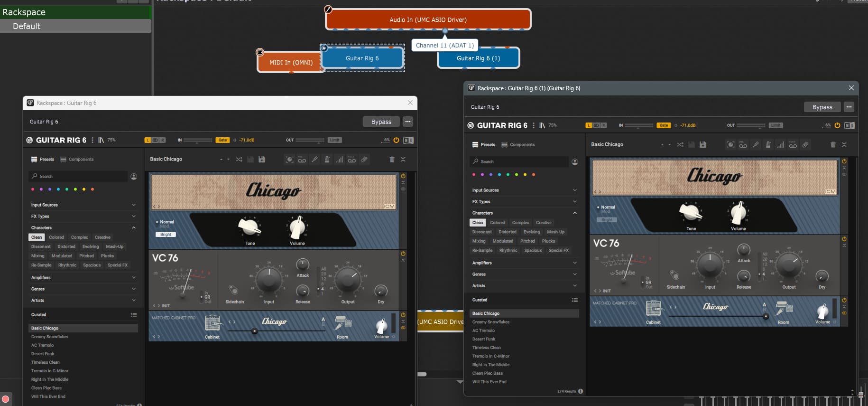Open more options (...) beside left Bypass button
The height and width of the screenshot is (406, 868).
click(408, 122)
